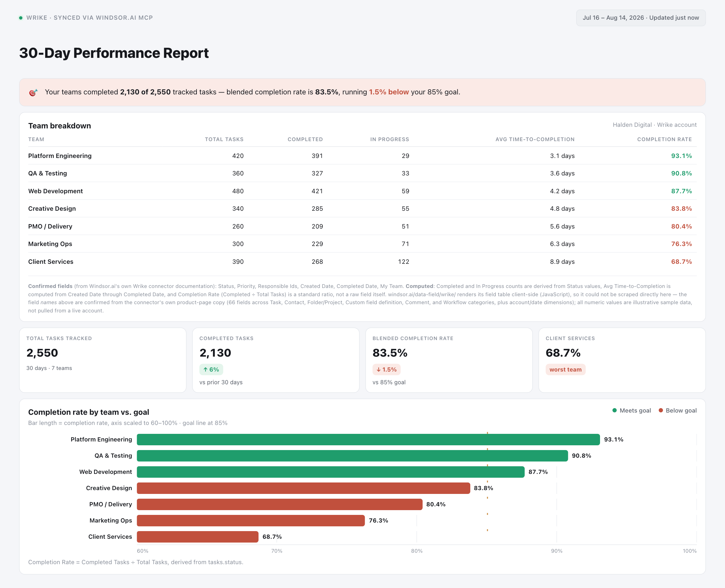Click the 68.7% Client Services card value

pos(563,353)
